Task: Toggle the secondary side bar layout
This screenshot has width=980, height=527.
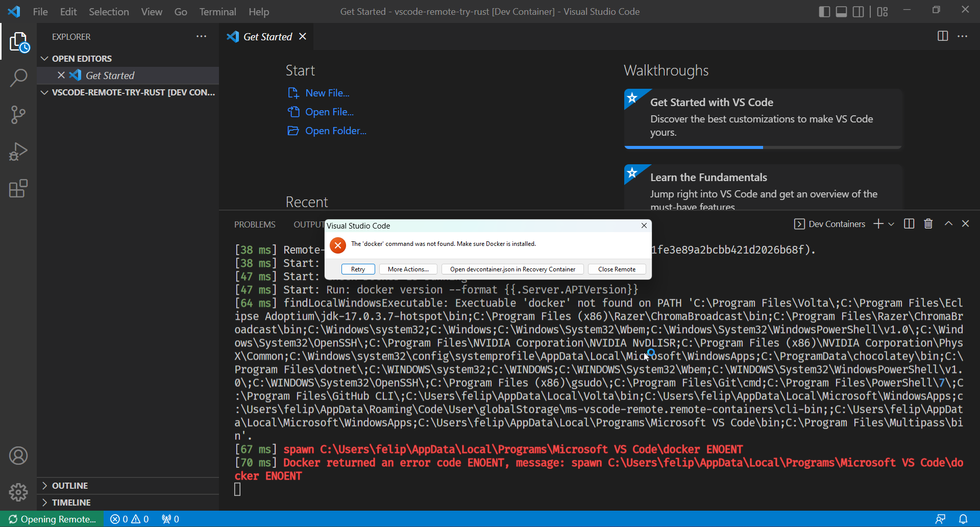Action: point(859,11)
